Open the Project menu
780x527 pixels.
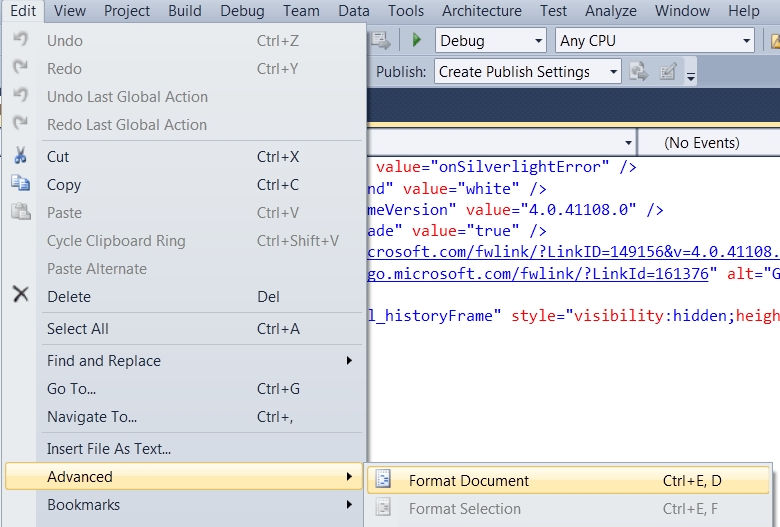(x=127, y=11)
